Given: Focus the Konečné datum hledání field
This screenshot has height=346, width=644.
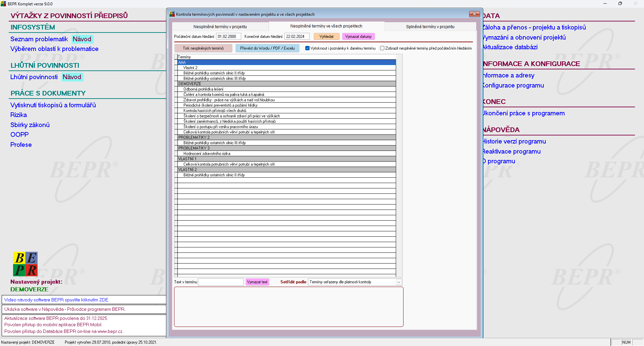Looking at the screenshot, I should coord(297,37).
